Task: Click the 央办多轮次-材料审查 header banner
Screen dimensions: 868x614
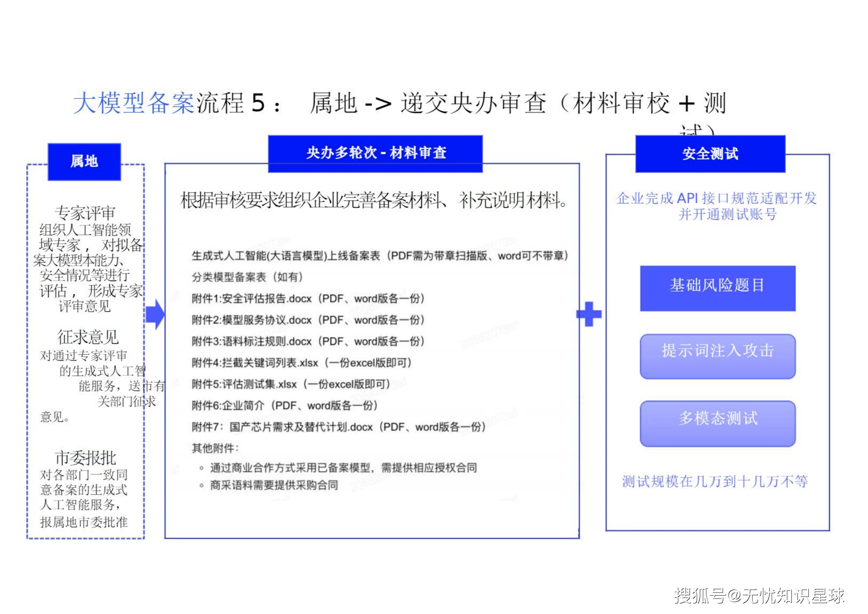Action: (x=375, y=153)
